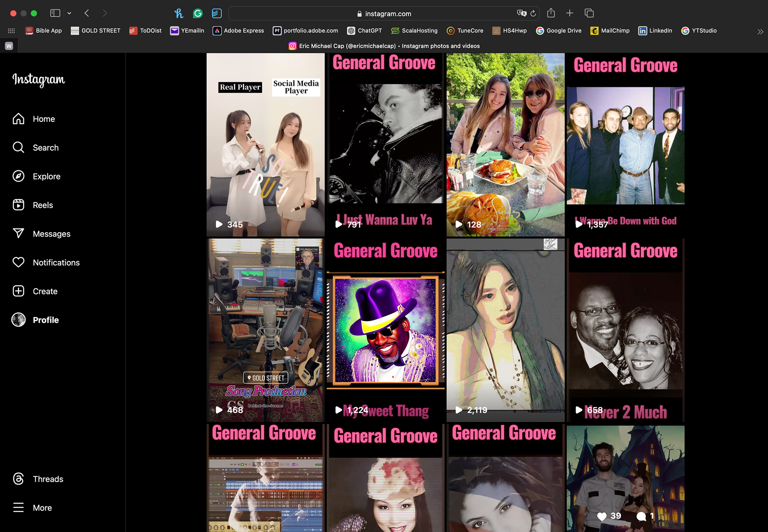Open the General Groove close-up face reel
The width and height of the screenshot is (768, 532).
tap(506, 478)
